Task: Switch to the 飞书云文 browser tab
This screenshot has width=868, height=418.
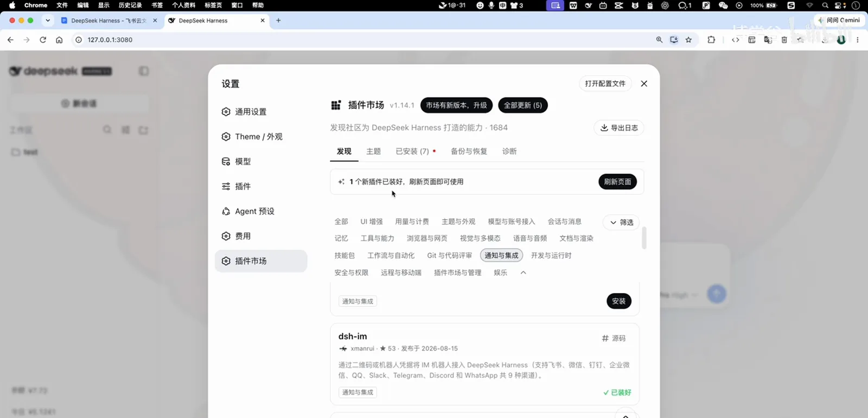Action: (x=108, y=21)
